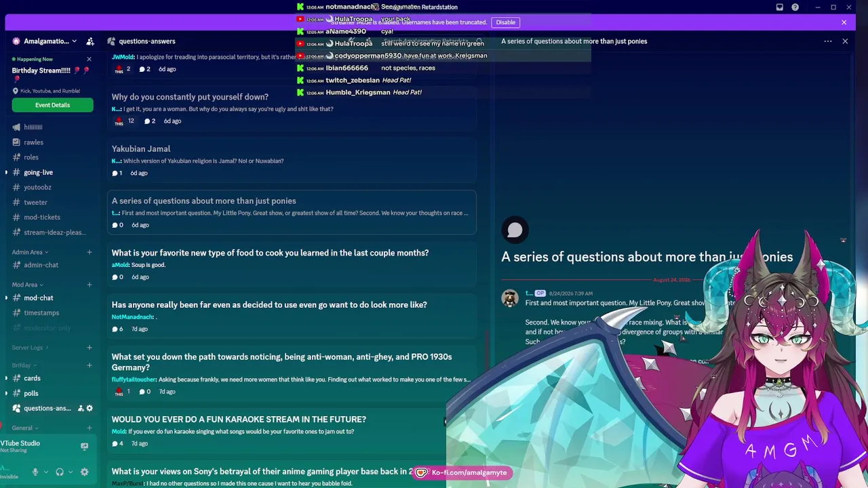
Task: Add a channel to Mod Area
Action: click(x=89, y=285)
